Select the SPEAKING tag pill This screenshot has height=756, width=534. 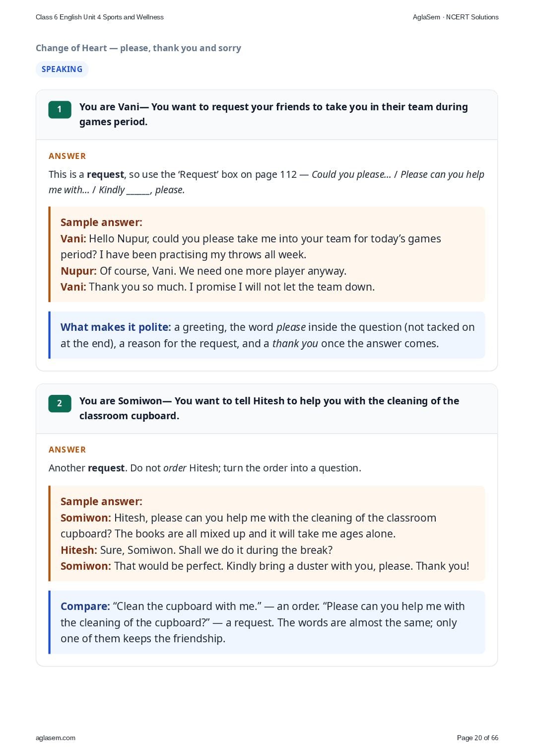click(62, 69)
